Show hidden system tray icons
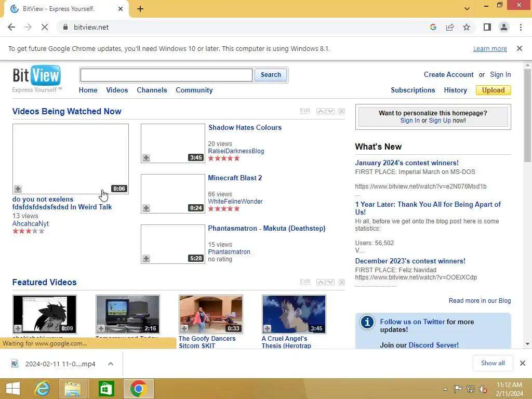 [x=445, y=389]
